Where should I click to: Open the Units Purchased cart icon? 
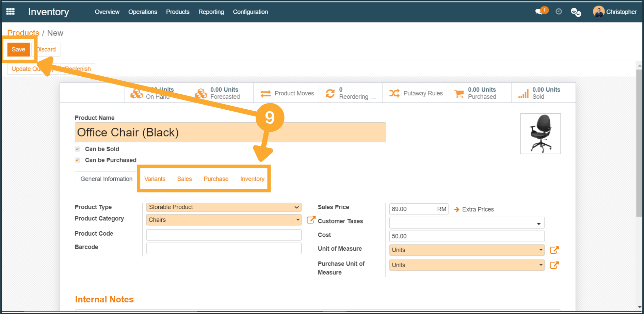pos(459,93)
